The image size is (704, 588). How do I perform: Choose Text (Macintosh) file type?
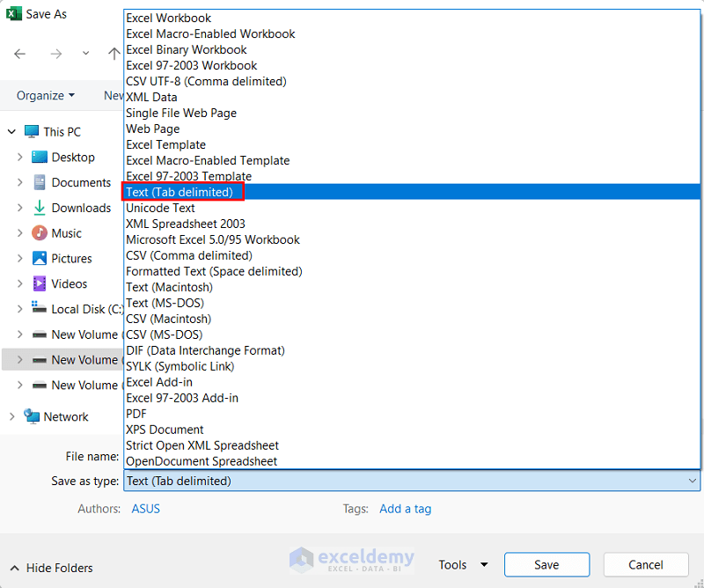click(x=412, y=287)
